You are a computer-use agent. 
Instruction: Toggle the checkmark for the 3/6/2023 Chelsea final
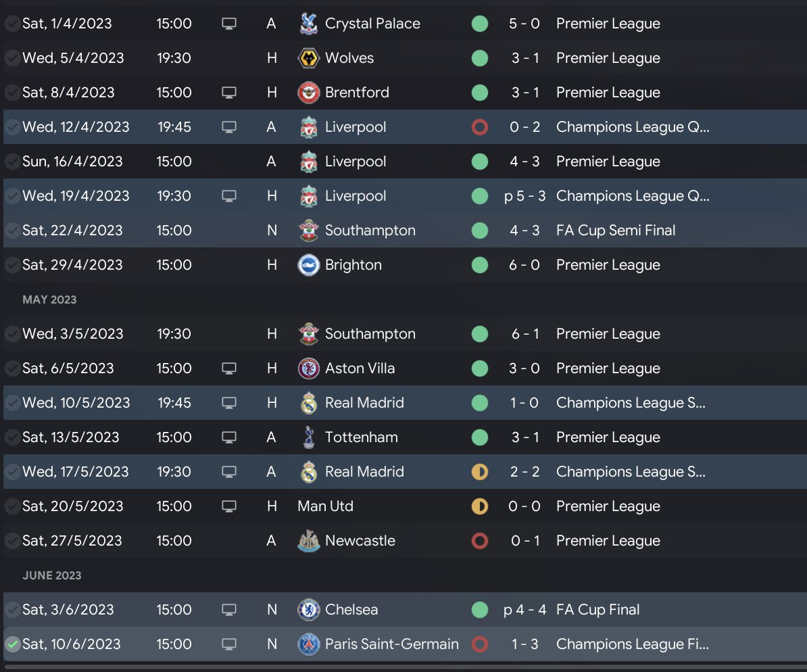[12, 610]
